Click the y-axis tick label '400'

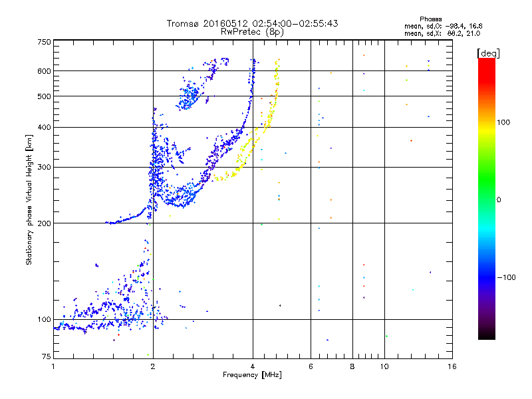pos(44,127)
